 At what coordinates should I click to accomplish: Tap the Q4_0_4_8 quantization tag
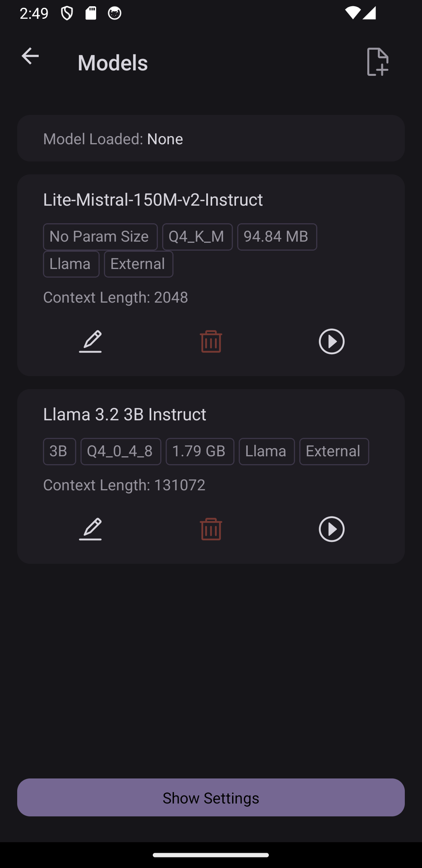click(x=121, y=452)
